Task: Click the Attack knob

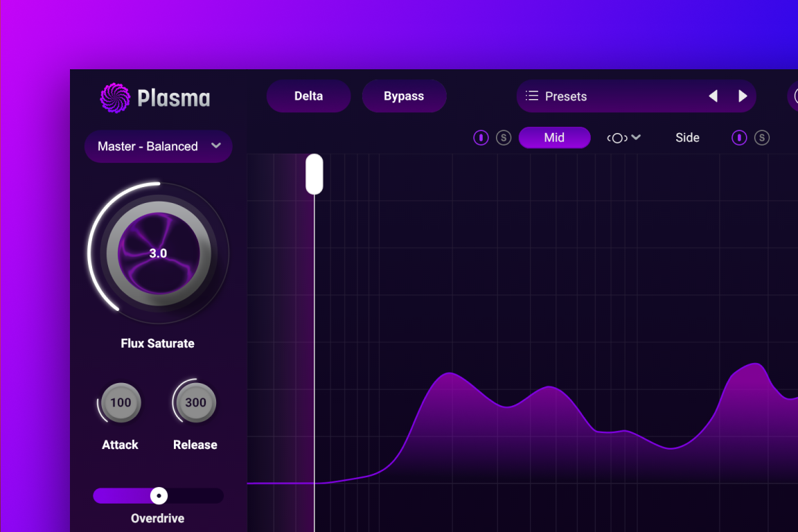Action: coord(120,402)
